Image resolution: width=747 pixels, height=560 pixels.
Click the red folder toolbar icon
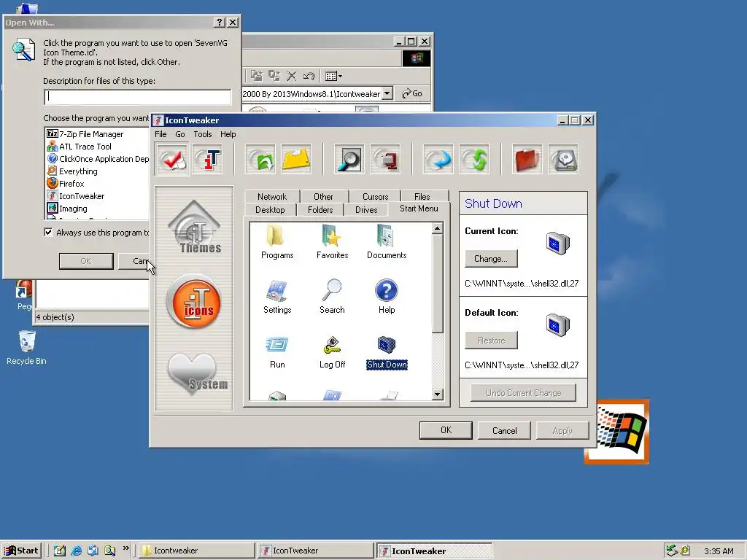click(x=527, y=160)
